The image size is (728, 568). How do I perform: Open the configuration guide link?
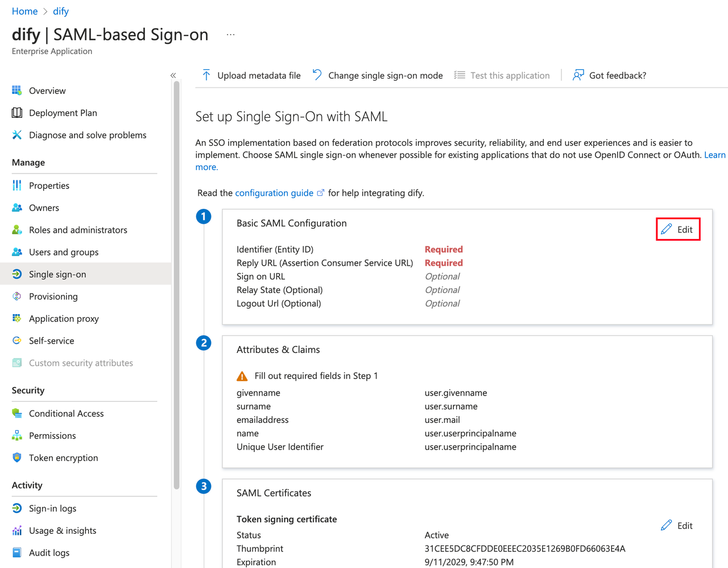(274, 193)
